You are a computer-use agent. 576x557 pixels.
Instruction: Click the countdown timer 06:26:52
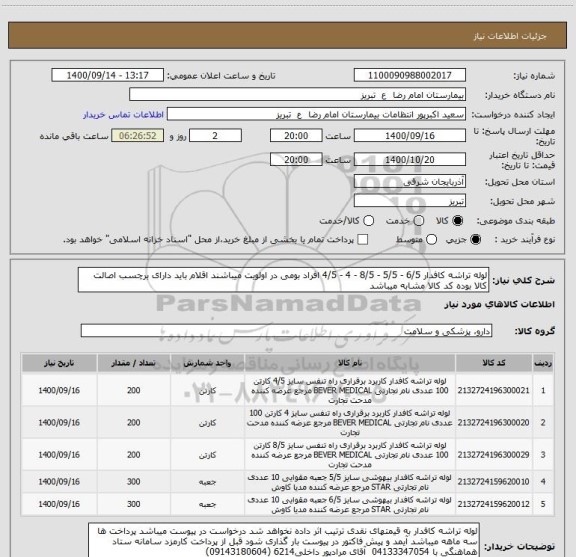tap(137, 136)
